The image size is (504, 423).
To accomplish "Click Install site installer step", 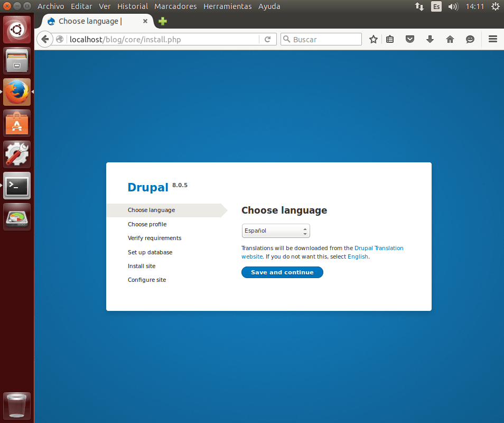I will 142,266.
